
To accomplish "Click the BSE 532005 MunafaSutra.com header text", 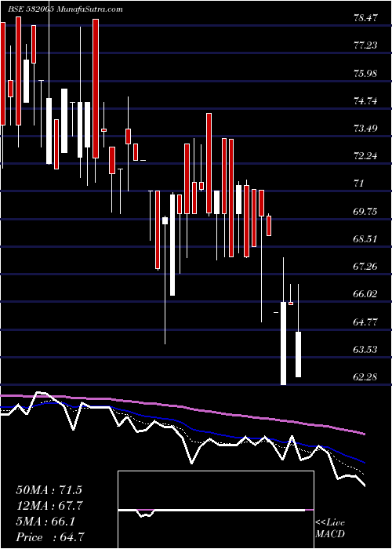I will 65,9.
